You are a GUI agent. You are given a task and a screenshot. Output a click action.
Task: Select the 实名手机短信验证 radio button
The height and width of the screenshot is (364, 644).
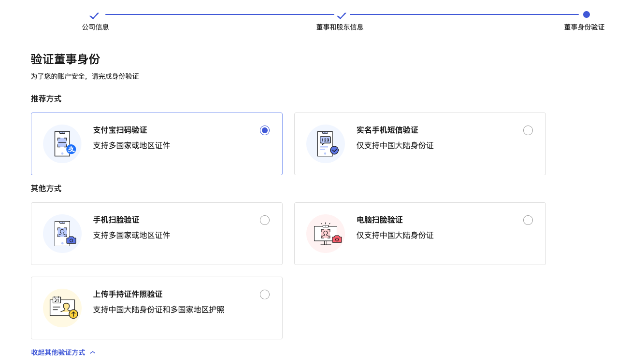[x=528, y=130]
